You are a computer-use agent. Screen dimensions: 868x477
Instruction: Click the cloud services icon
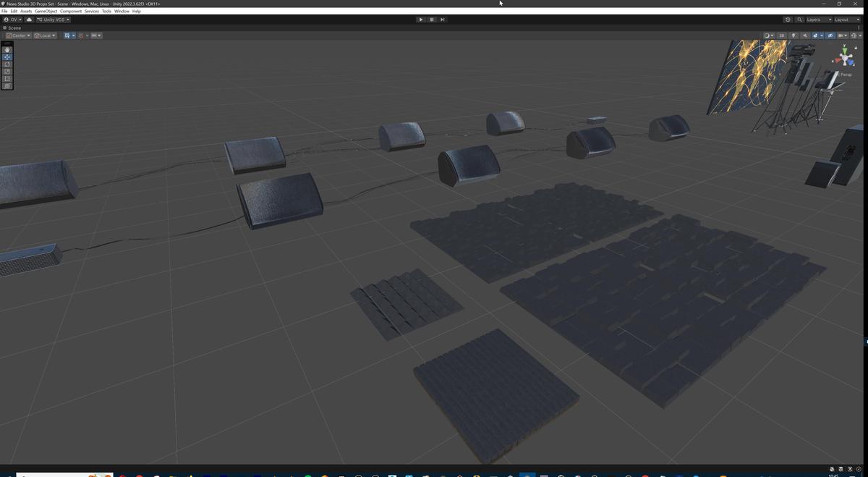(x=30, y=20)
